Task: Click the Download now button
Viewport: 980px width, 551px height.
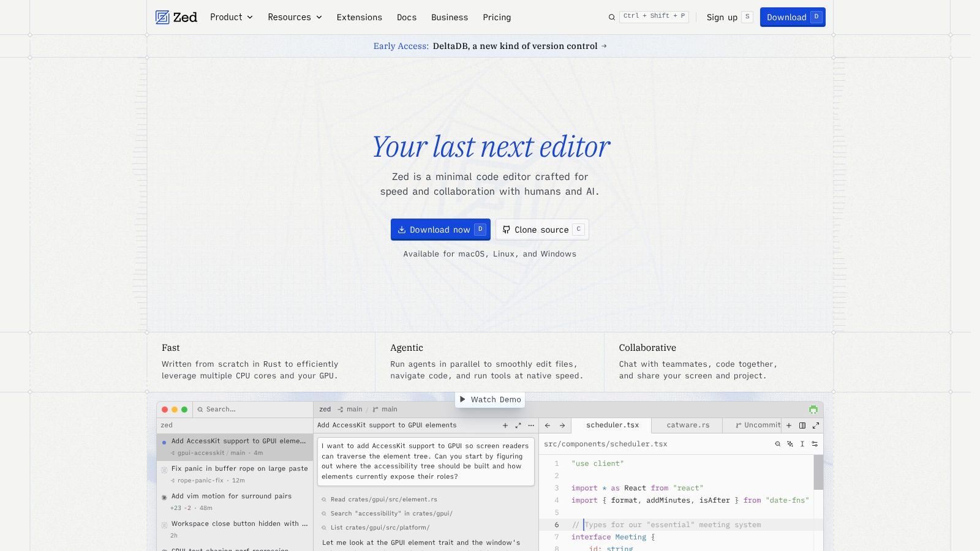Action: point(440,230)
